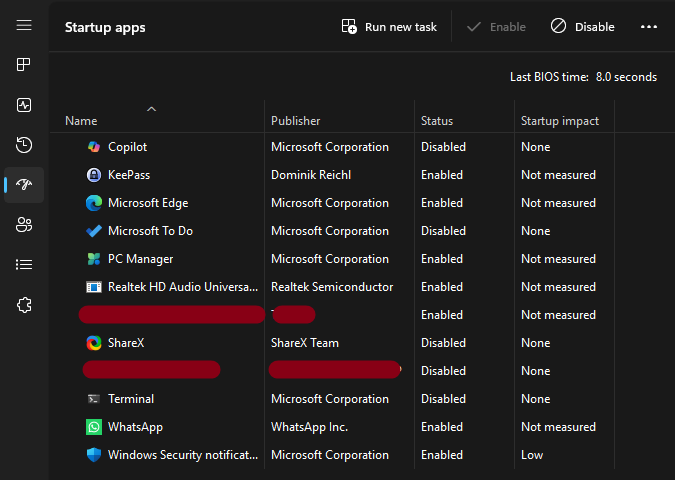Click the Run new task icon
The width and height of the screenshot is (675, 480).
(x=349, y=26)
